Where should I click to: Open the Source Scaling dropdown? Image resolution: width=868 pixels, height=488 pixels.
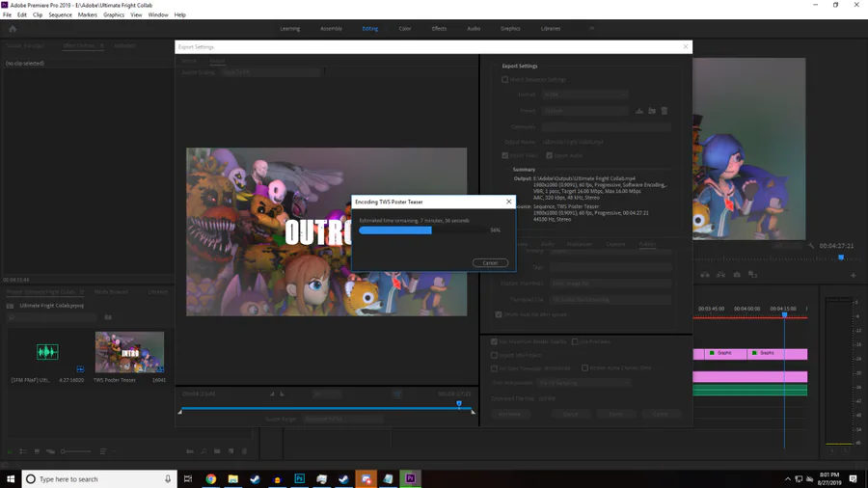point(271,72)
